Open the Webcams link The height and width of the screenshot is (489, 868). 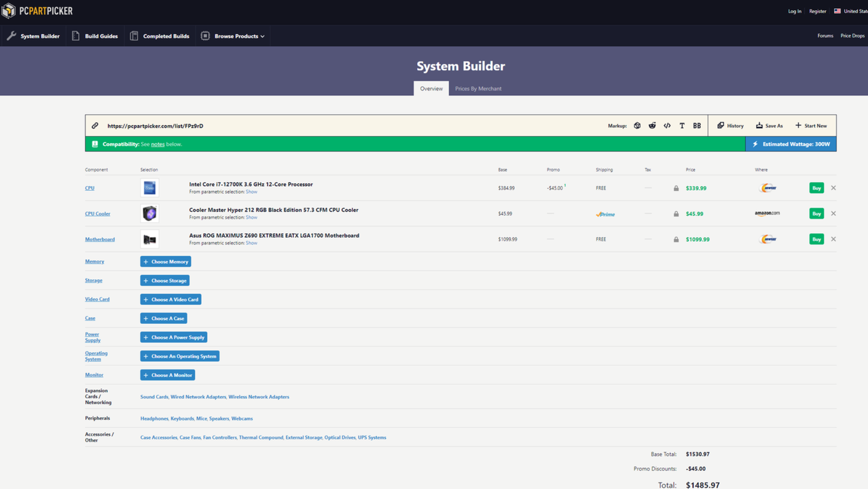[242, 418]
